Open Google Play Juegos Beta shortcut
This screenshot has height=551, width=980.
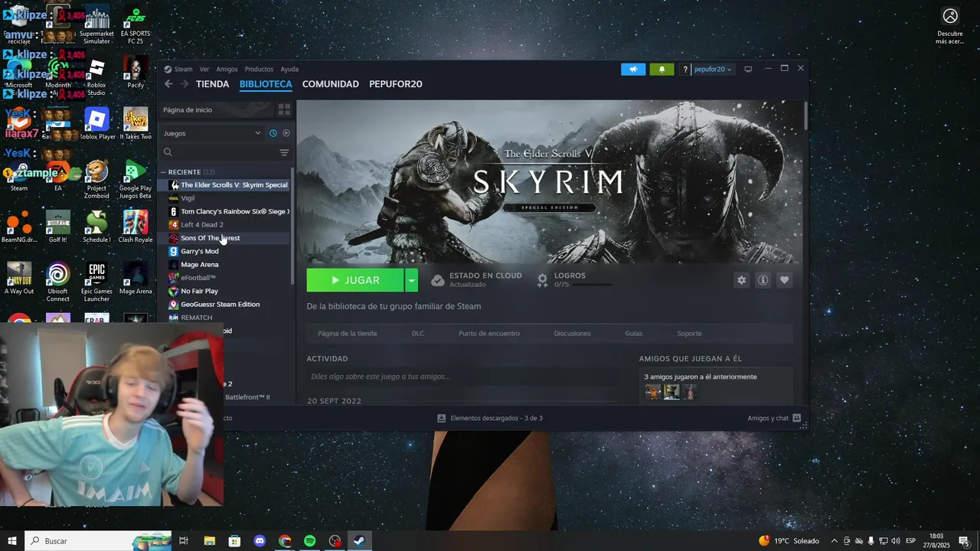(x=136, y=179)
